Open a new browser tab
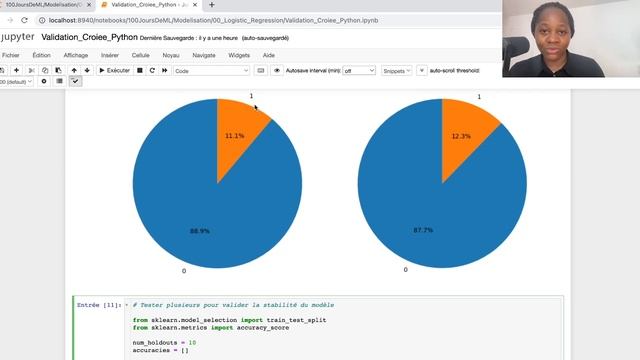Screen dimensions: 640x360 pyautogui.click(x=211, y=5)
